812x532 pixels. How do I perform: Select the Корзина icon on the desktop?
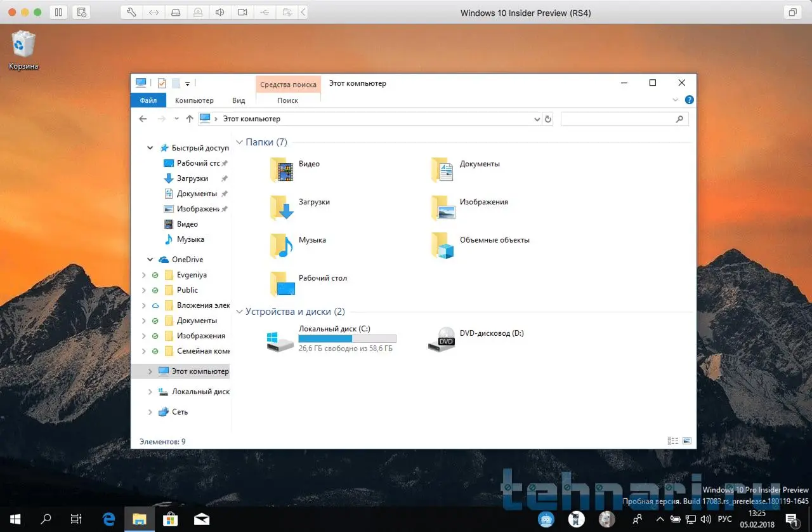pyautogui.click(x=23, y=51)
